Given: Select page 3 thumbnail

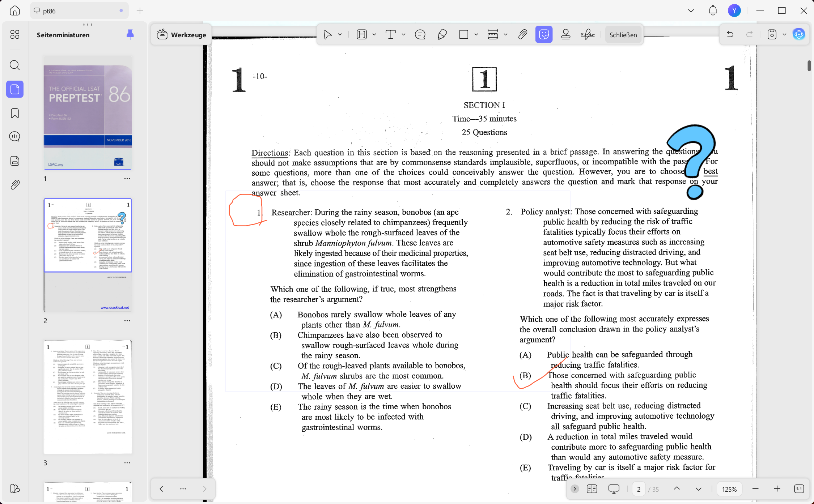Looking at the screenshot, I should tap(88, 397).
